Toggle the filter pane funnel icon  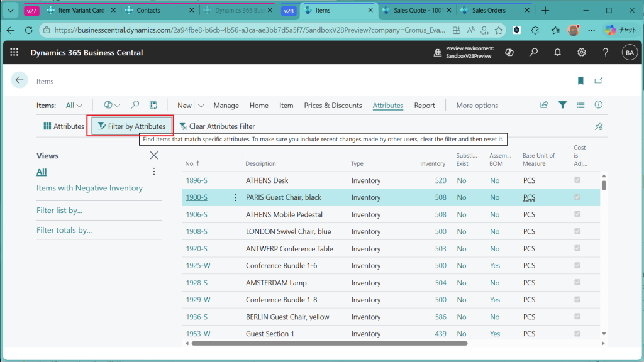[x=562, y=106]
